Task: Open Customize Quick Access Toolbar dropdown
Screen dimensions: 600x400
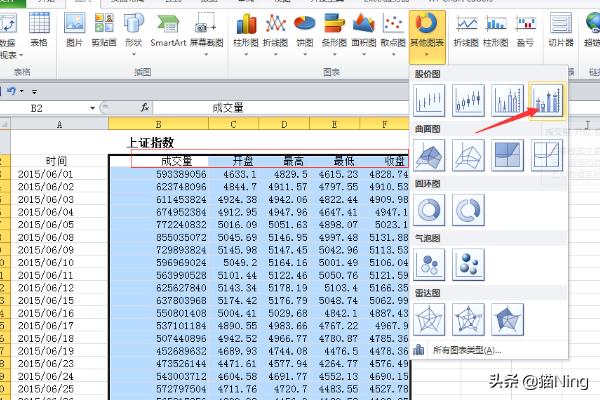Action: (34, 92)
